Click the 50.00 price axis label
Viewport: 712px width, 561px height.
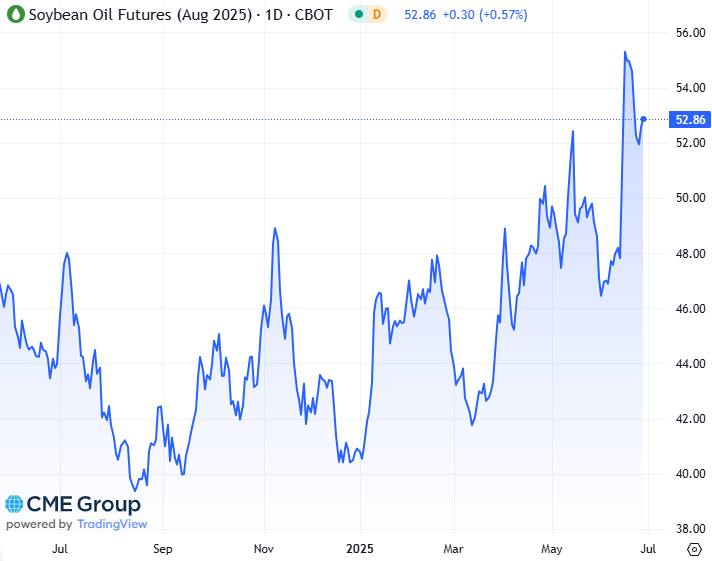tap(691, 198)
